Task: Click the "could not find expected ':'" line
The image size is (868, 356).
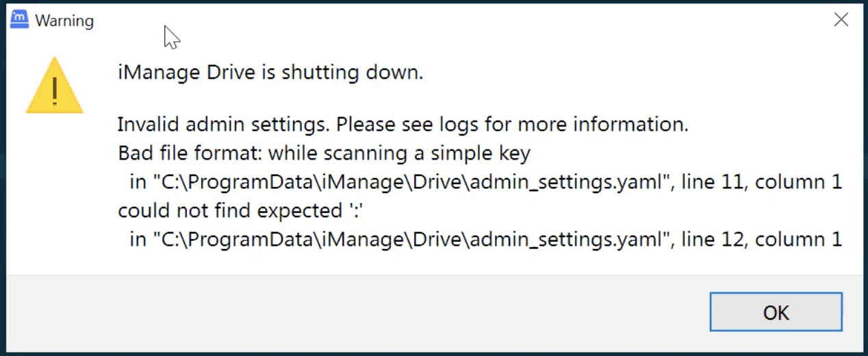Action: coord(240,211)
